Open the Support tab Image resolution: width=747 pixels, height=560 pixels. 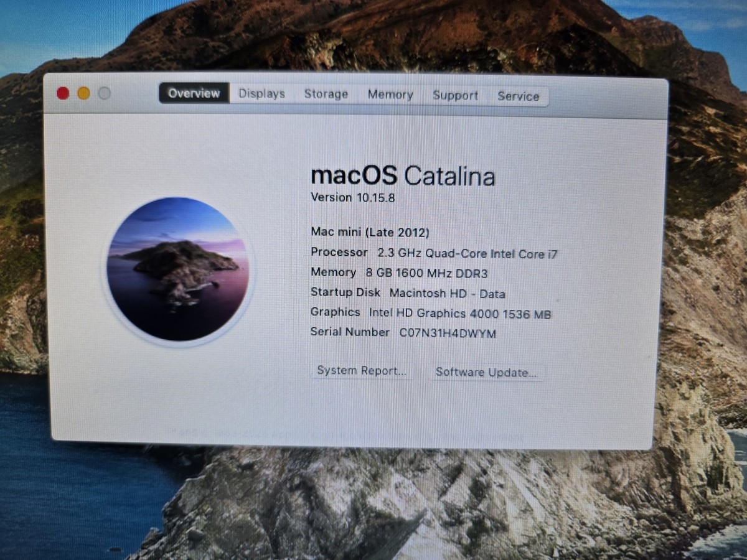(456, 96)
